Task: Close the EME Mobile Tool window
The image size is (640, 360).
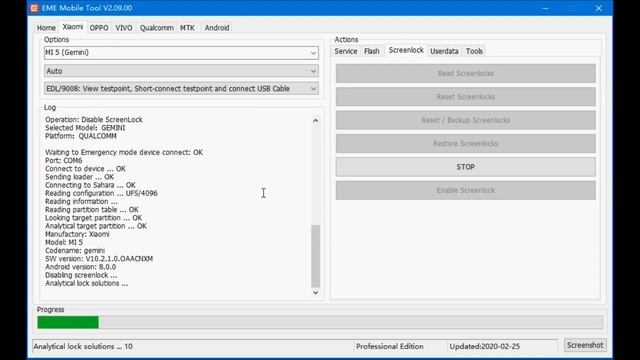Action: 598,8
